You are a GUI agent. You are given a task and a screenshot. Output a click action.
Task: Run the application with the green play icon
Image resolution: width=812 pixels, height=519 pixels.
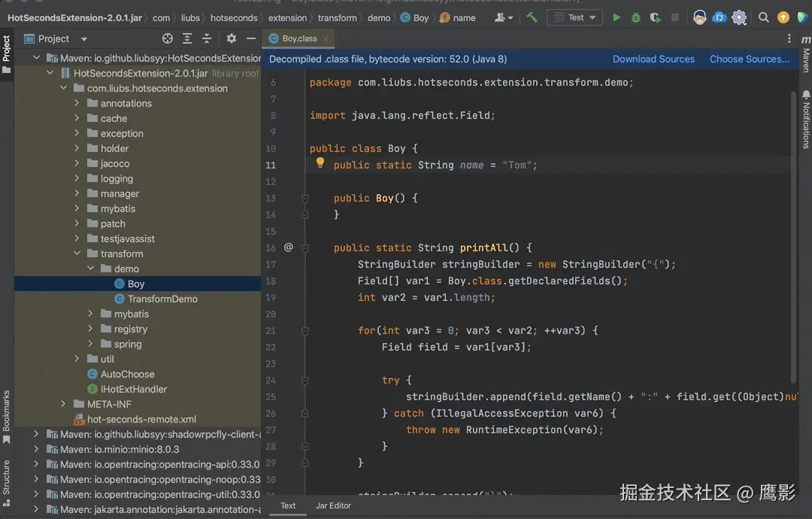coord(617,16)
